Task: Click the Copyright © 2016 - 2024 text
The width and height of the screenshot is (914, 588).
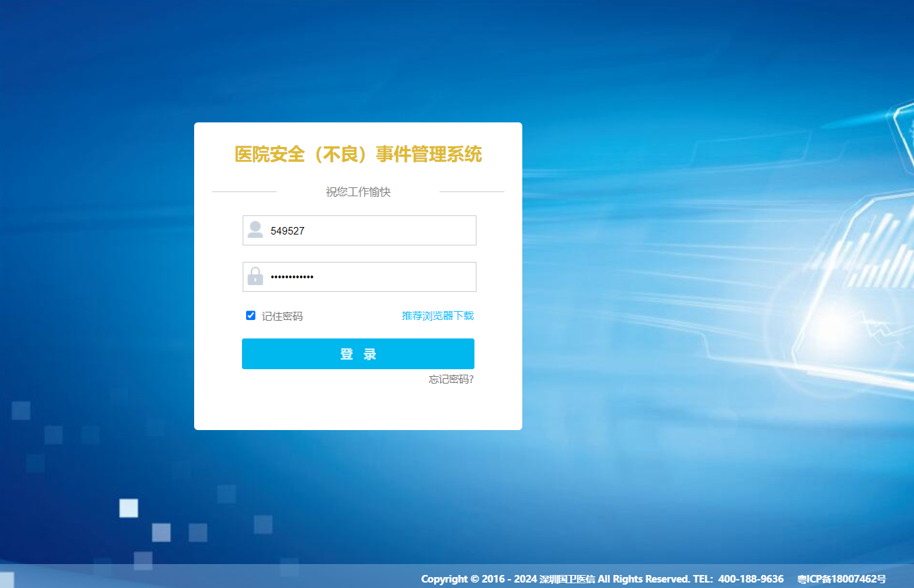Action: pyautogui.click(x=479, y=579)
